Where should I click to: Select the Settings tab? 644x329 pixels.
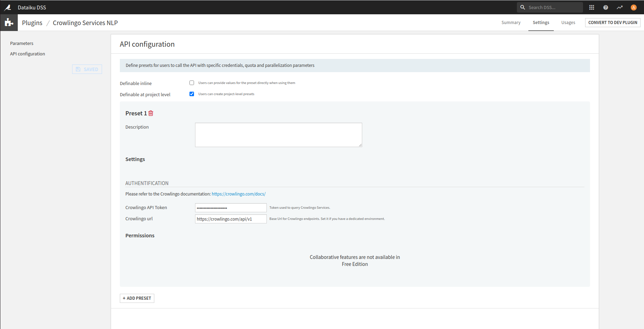[541, 23]
